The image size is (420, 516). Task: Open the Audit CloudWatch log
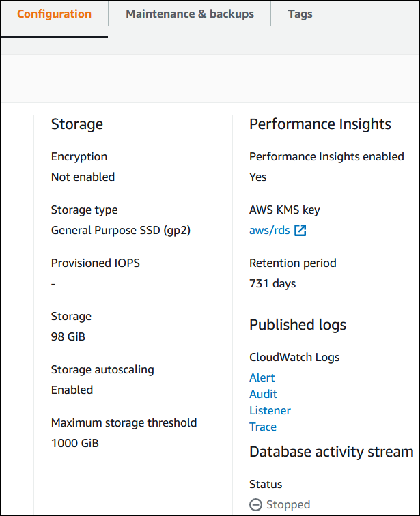(263, 394)
